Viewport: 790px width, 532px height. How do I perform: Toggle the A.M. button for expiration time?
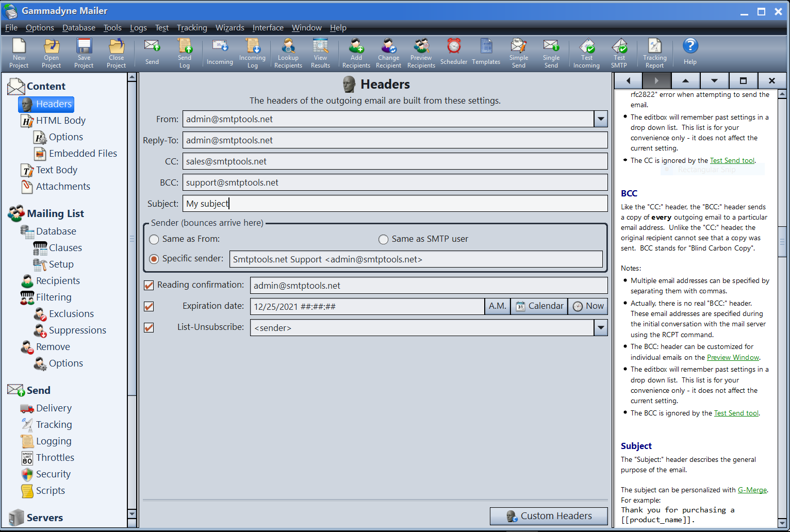(x=498, y=306)
